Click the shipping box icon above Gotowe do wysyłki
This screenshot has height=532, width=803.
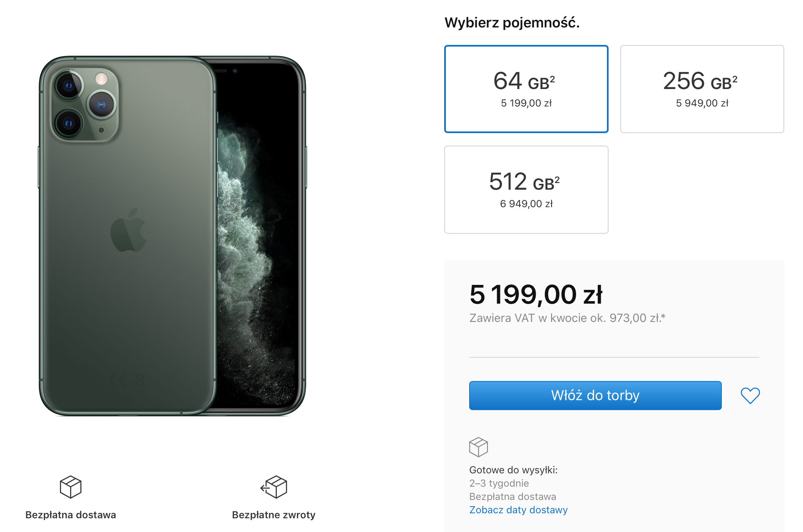478,447
